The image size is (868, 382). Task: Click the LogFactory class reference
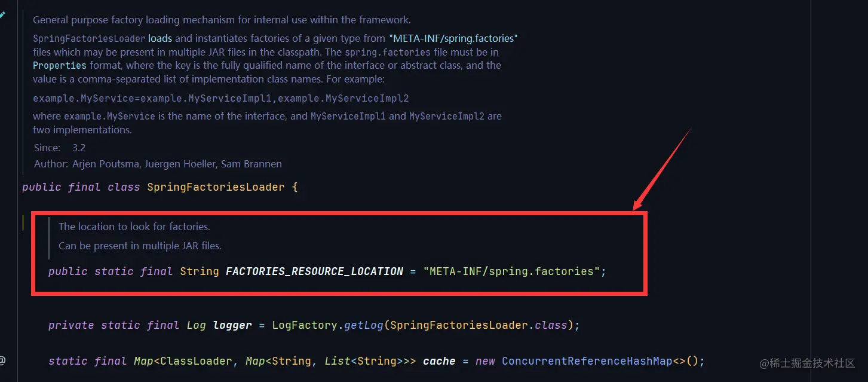(x=305, y=325)
